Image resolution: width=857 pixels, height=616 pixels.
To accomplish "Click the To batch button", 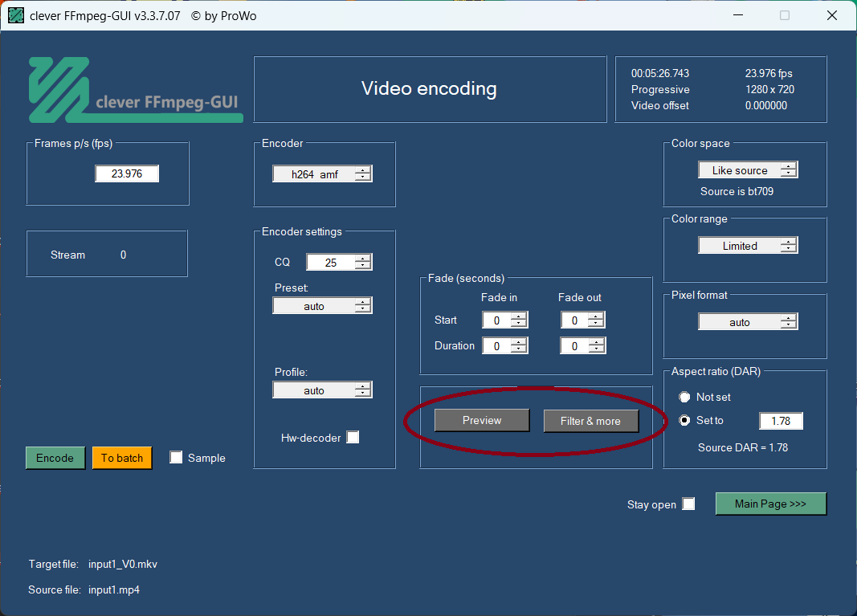I will [122, 458].
